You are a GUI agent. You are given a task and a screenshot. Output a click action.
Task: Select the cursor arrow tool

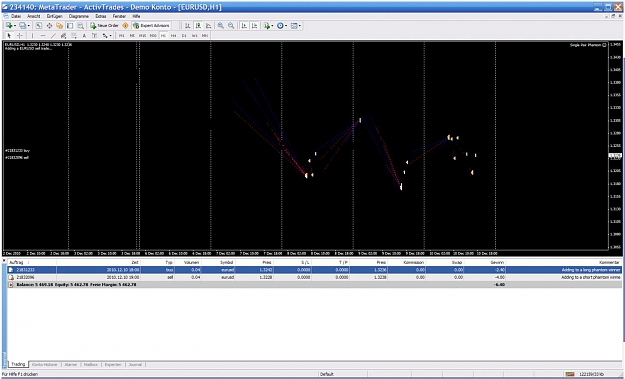tap(9, 35)
